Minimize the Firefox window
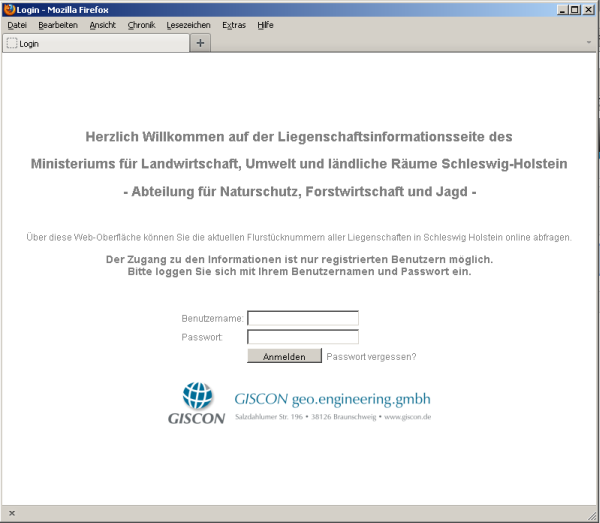 pyautogui.click(x=561, y=9)
